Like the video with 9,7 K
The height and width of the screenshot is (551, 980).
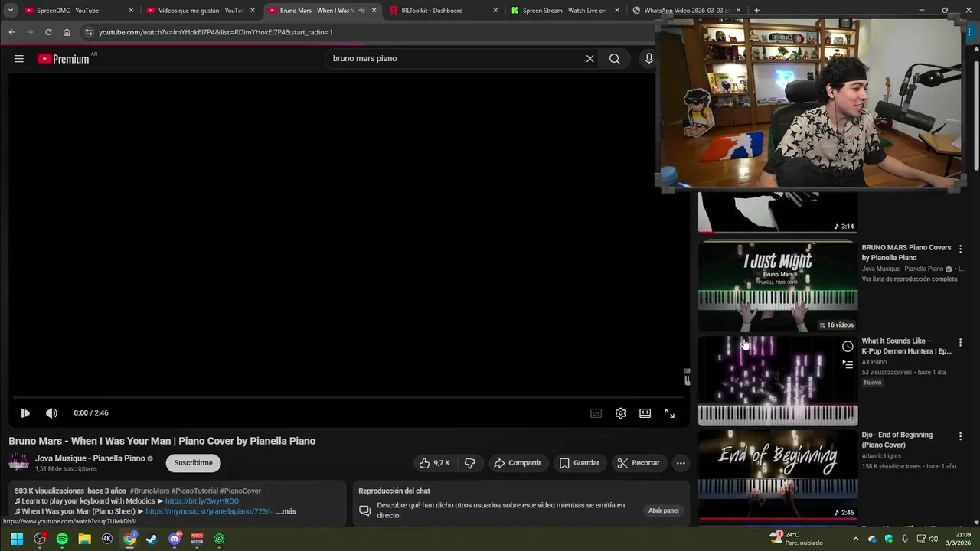(433, 463)
